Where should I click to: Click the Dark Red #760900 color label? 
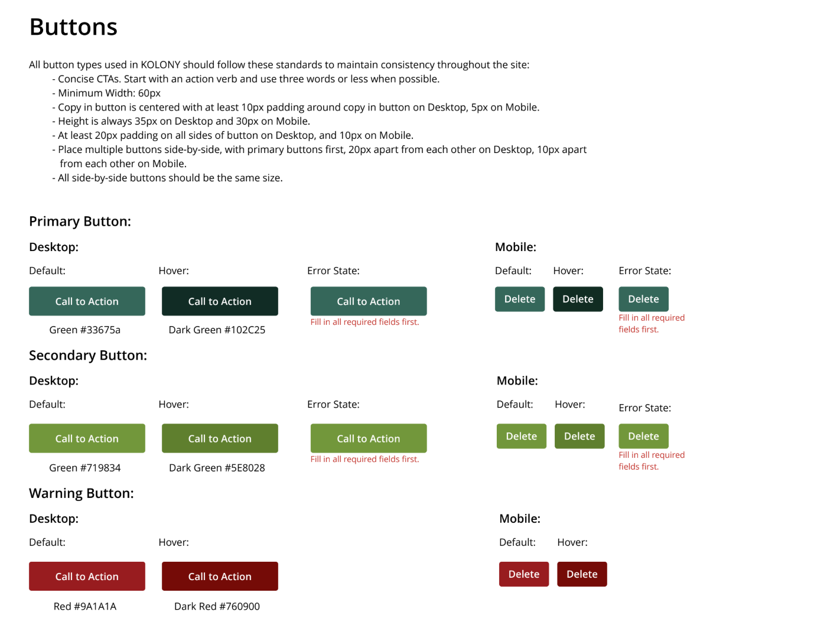pyautogui.click(x=217, y=606)
